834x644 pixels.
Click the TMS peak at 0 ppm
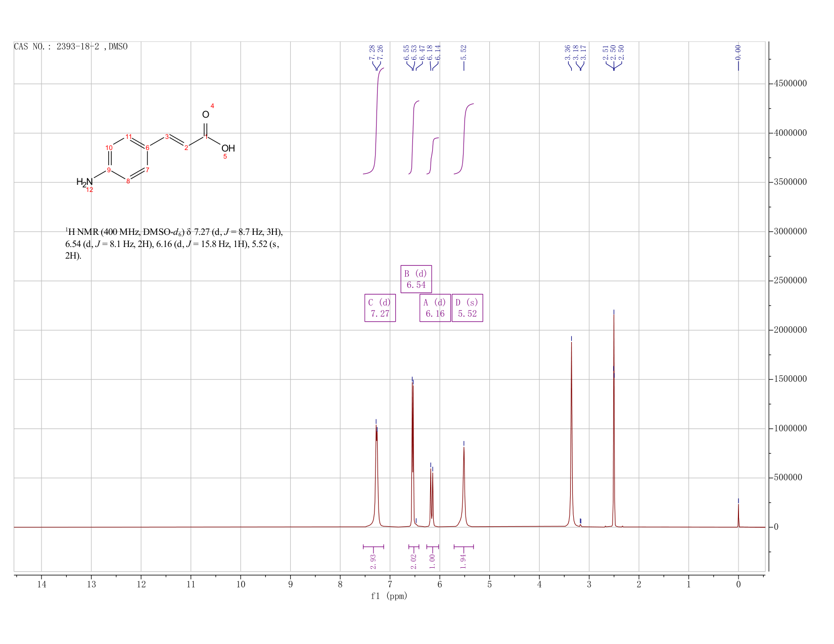738,515
